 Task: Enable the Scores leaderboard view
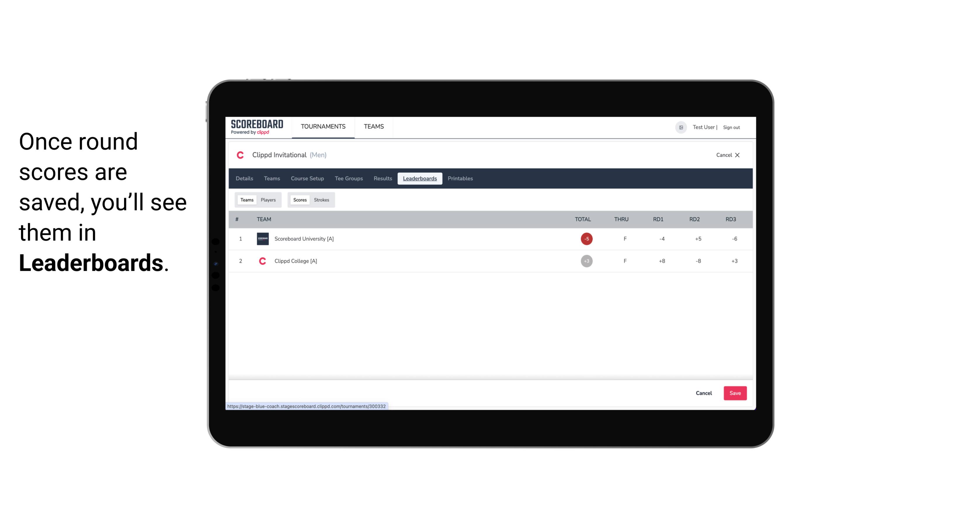click(299, 200)
